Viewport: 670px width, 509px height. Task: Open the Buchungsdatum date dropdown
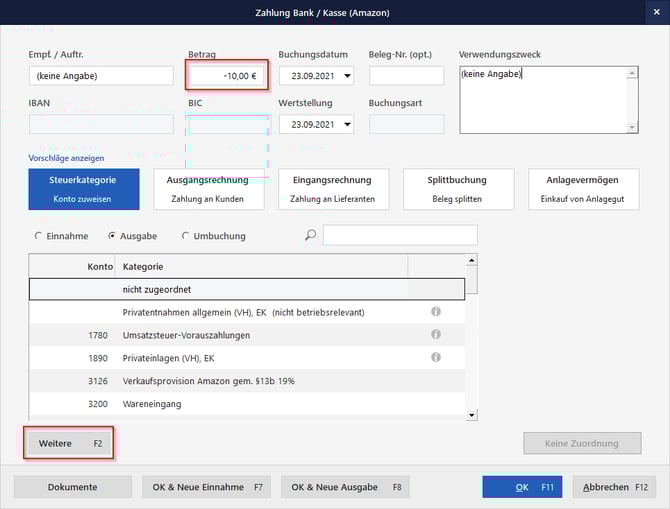point(347,76)
